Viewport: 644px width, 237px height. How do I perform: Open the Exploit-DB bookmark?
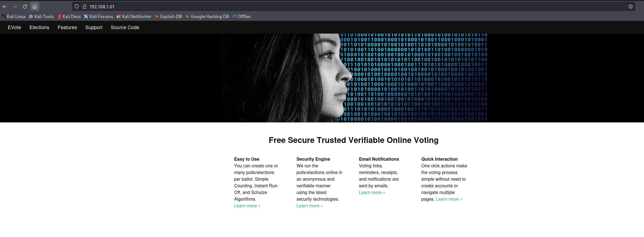click(168, 16)
